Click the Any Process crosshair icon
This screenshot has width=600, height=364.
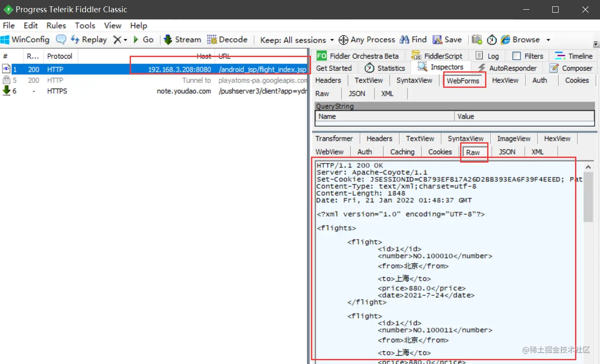tap(344, 40)
